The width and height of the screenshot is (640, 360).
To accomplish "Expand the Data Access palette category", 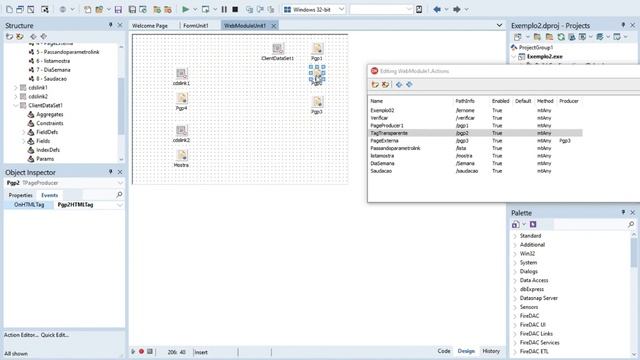I will pyautogui.click(x=515, y=280).
